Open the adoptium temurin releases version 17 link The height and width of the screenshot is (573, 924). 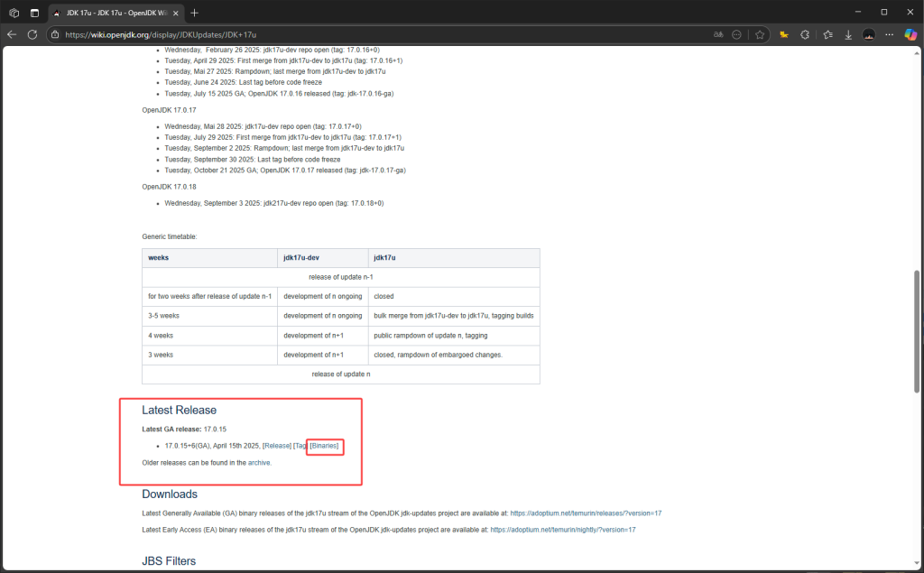pos(586,513)
